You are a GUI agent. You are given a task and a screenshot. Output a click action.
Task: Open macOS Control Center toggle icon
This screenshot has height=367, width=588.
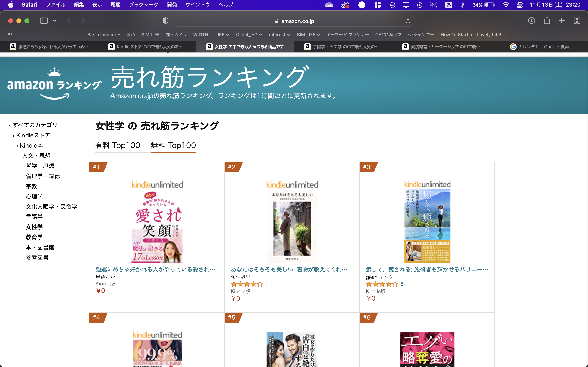pos(519,5)
